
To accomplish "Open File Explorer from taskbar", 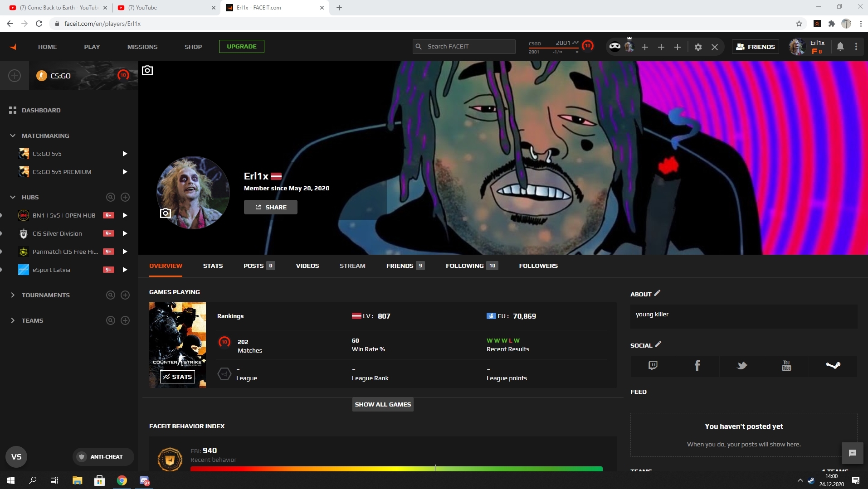I will [77, 480].
